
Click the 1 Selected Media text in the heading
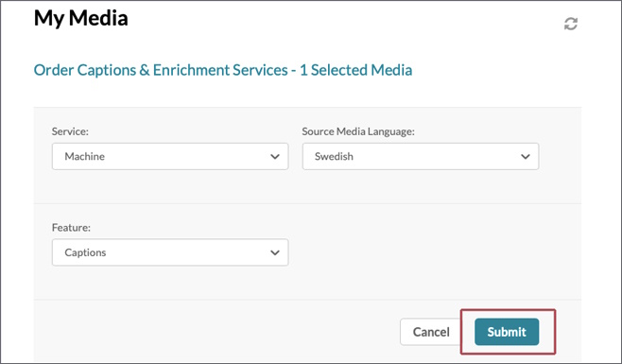coord(355,70)
